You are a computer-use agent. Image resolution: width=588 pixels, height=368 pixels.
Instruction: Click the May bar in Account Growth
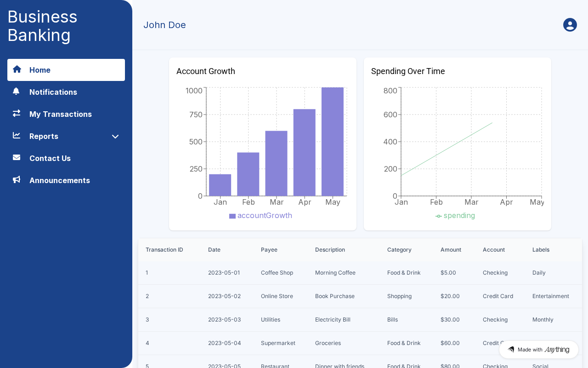[333, 142]
